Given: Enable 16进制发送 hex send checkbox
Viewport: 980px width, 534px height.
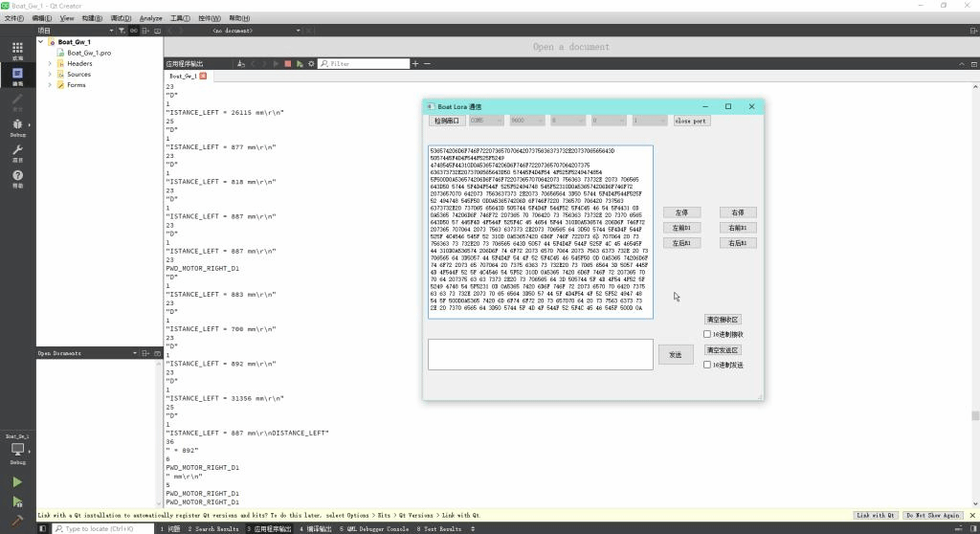Looking at the screenshot, I should [707, 366].
